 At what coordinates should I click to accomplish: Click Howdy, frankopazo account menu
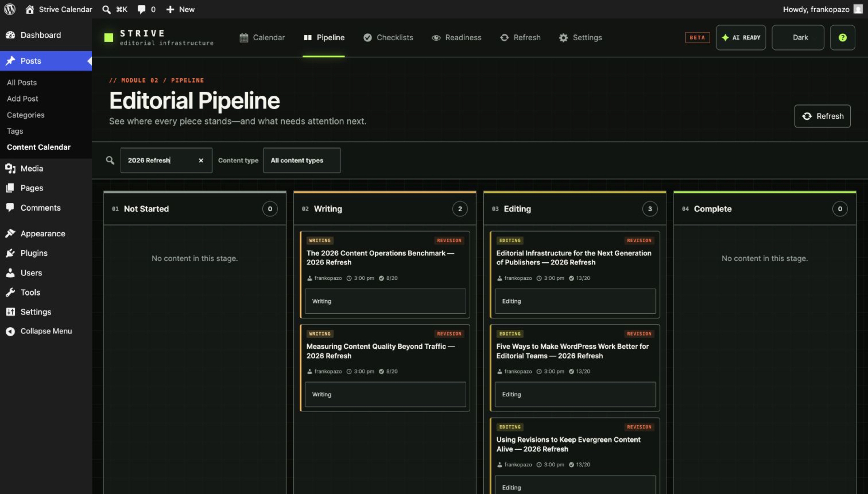point(823,9)
